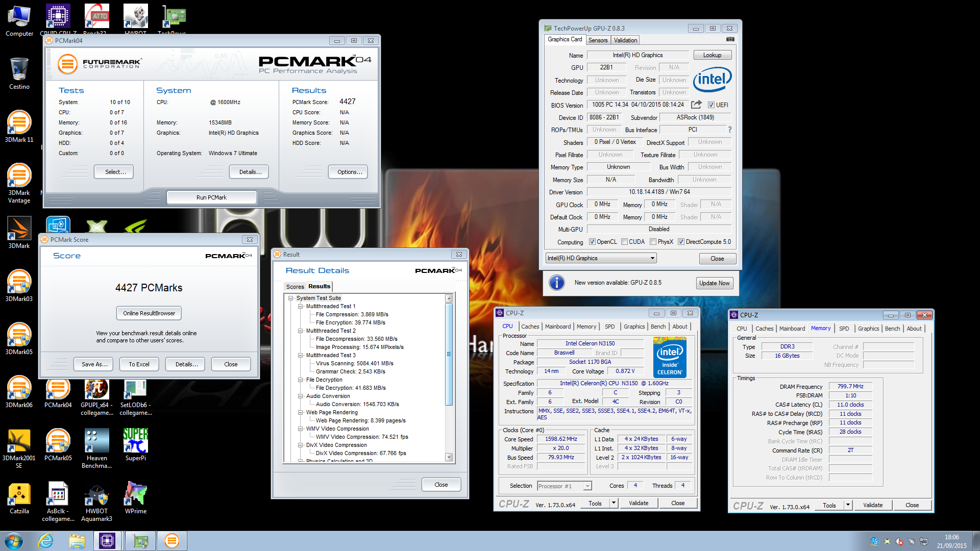Click the Result list scroll down arrow
The width and height of the screenshot is (980, 551).
coord(449,457)
